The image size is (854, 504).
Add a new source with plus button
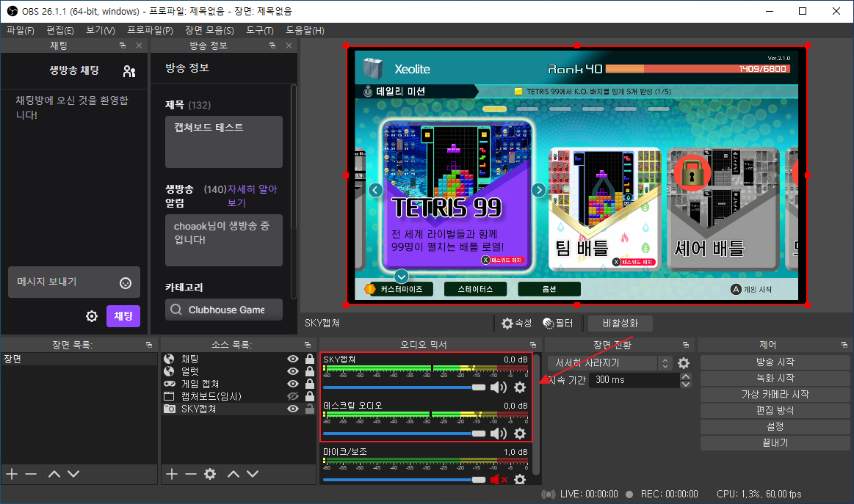[x=172, y=474]
